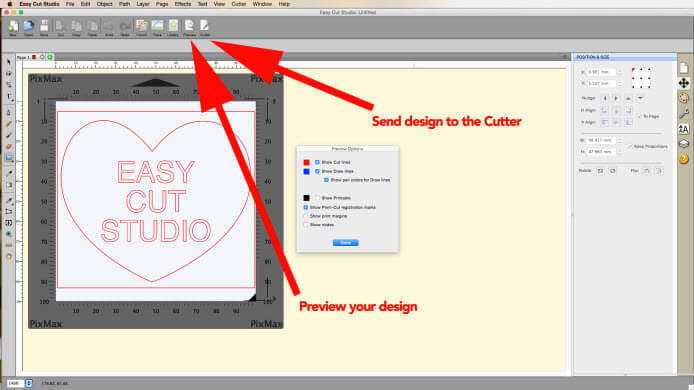The width and height of the screenshot is (694, 390).
Task: Open the Window menu
Action: (x=262, y=4)
